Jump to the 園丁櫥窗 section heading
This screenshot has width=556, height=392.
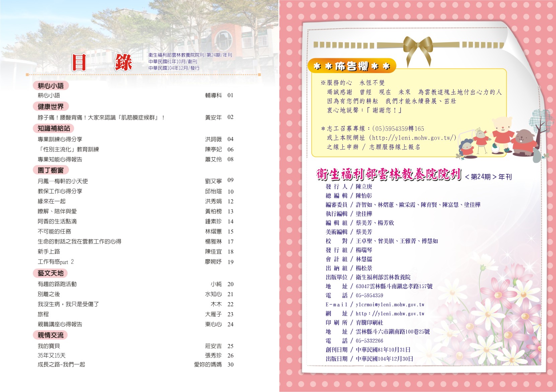(x=51, y=170)
